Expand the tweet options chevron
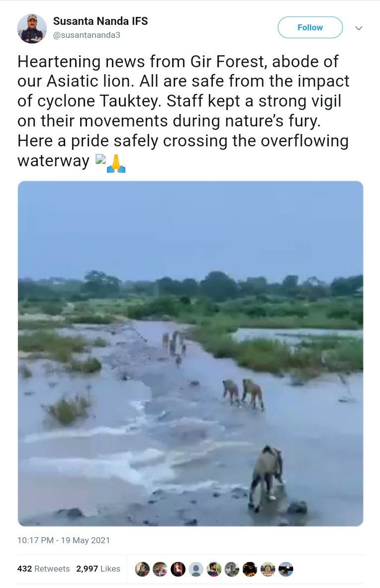380x588 pixels. pos(359,28)
